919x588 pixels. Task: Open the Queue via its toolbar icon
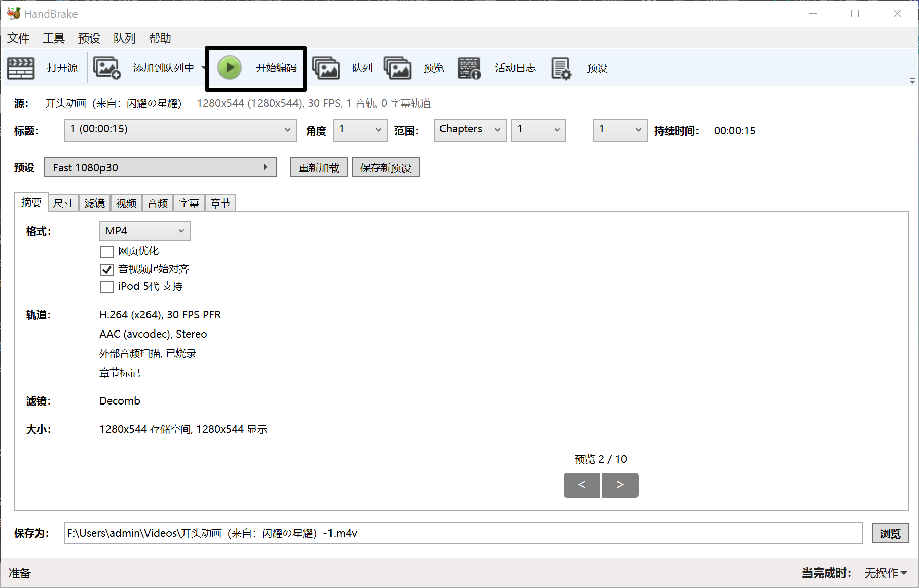click(325, 68)
